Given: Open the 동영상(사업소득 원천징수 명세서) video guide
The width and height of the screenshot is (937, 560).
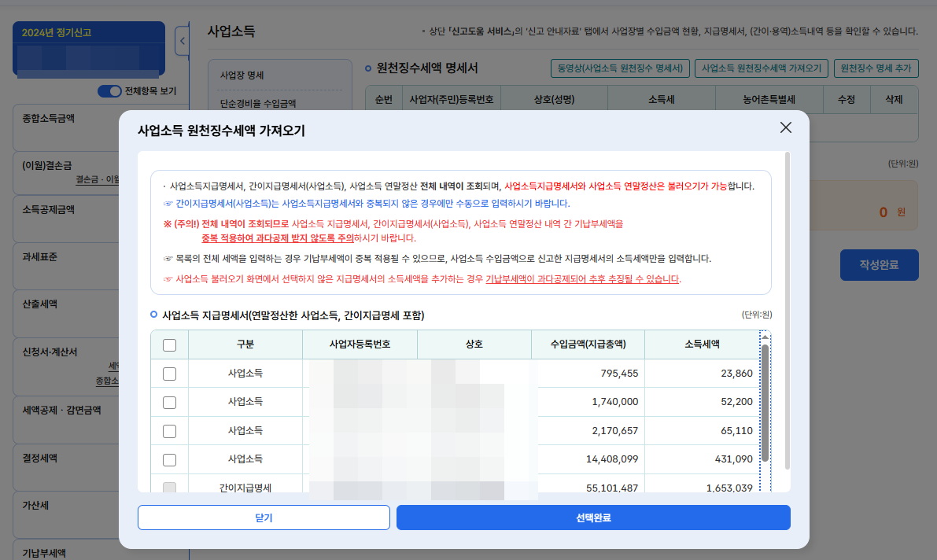Looking at the screenshot, I should [620, 68].
